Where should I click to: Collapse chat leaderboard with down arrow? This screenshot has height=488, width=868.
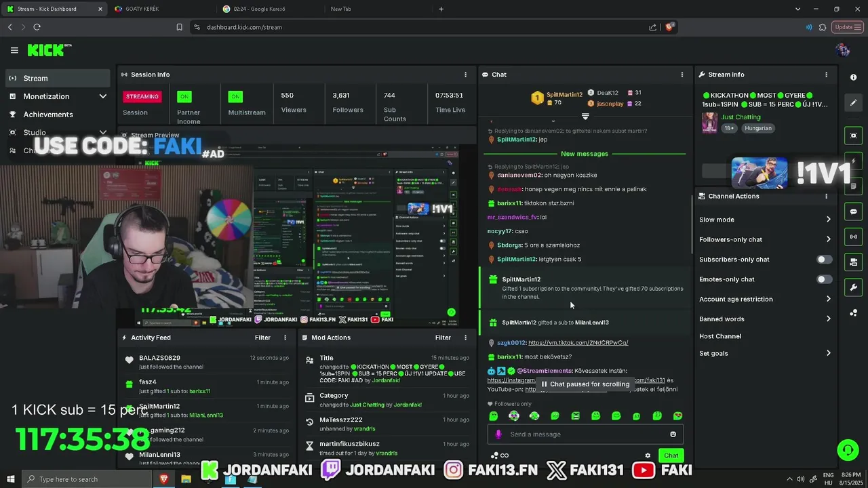[x=585, y=117]
